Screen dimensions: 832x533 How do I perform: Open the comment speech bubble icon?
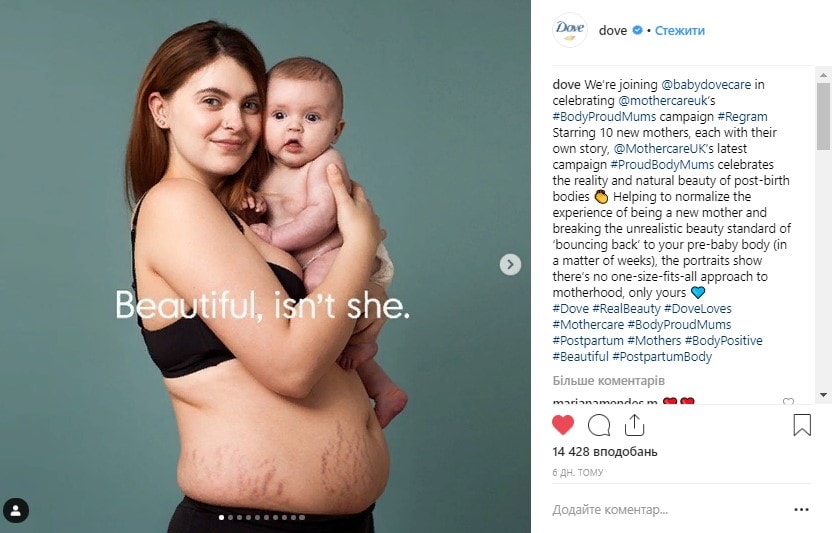pyautogui.click(x=599, y=425)
